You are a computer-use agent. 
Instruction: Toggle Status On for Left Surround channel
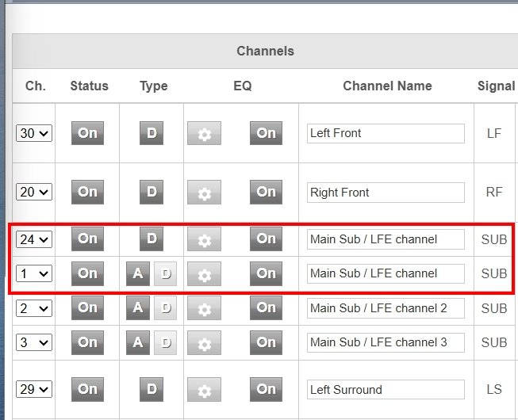pos(87,389)
